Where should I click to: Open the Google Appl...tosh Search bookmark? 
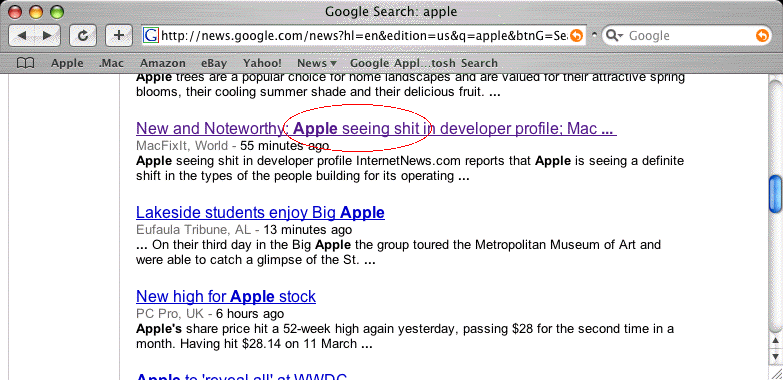424,63
